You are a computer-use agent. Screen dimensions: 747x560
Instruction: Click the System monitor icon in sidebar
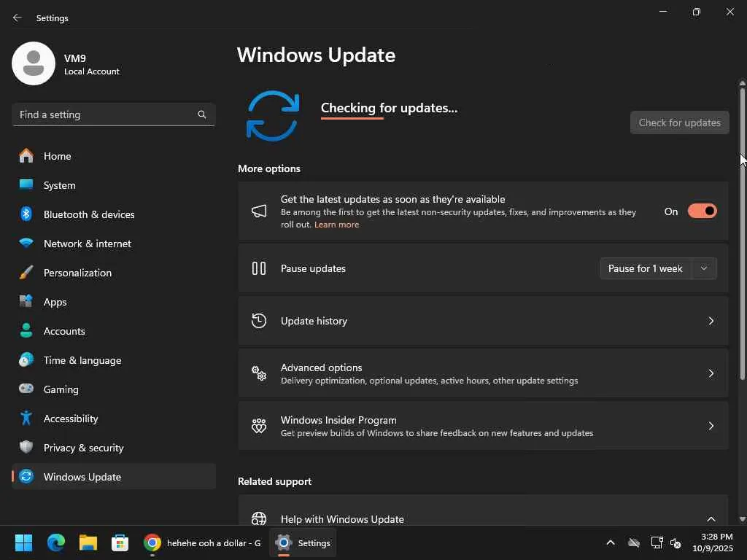26,184
